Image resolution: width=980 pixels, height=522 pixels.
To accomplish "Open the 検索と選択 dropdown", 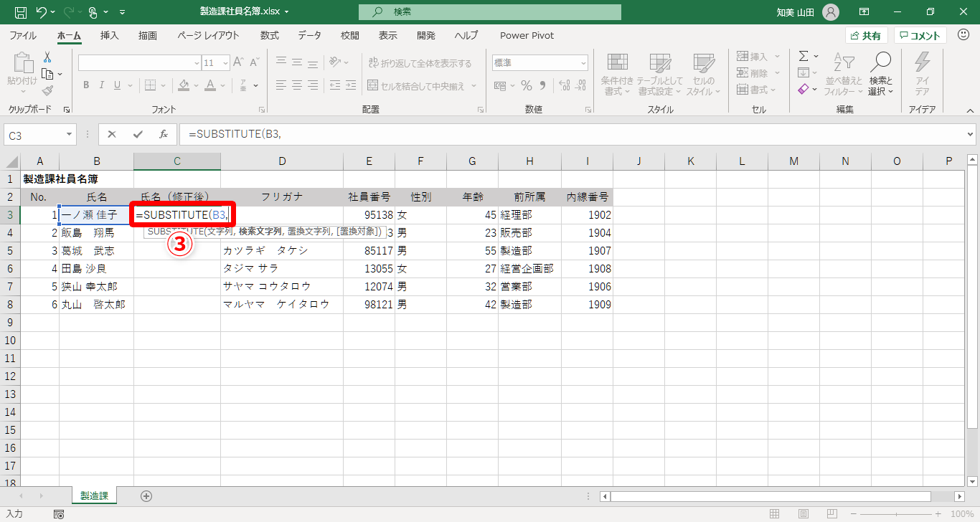I will pos(880,74).
